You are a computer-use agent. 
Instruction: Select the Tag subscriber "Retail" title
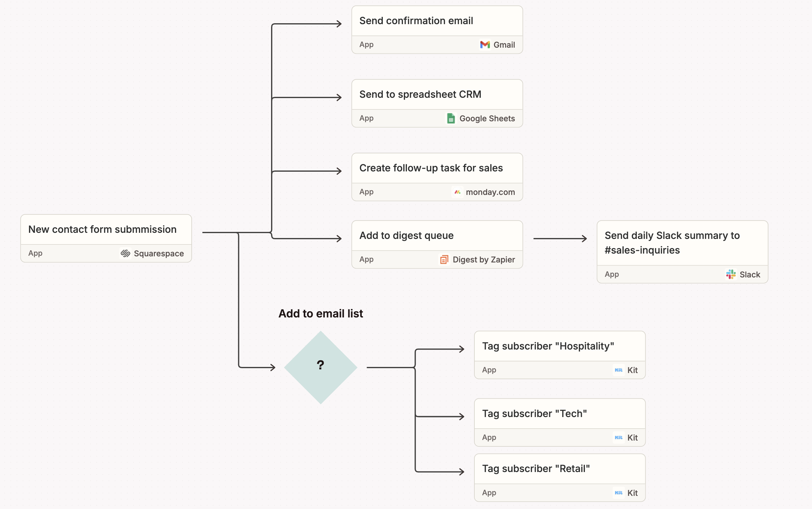point(536,469)
